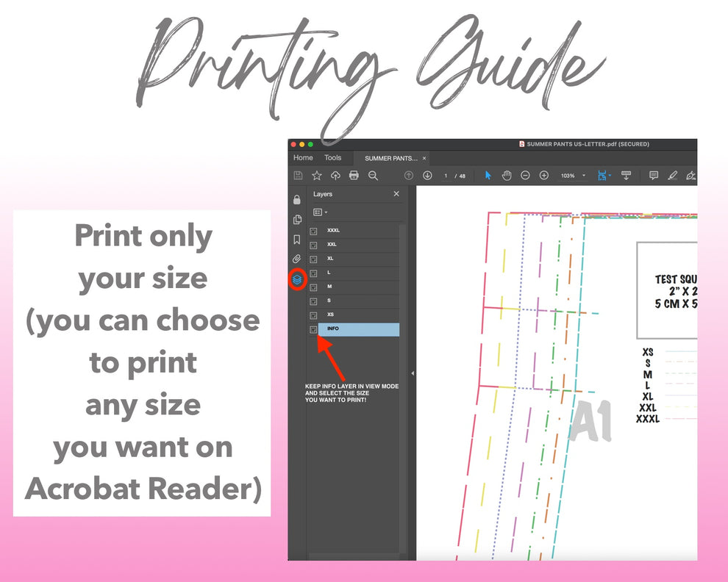Screen dimensions: 728x582
Task: Switch to the Home tab
Action: pyautogui.click(x=303, y=158)
